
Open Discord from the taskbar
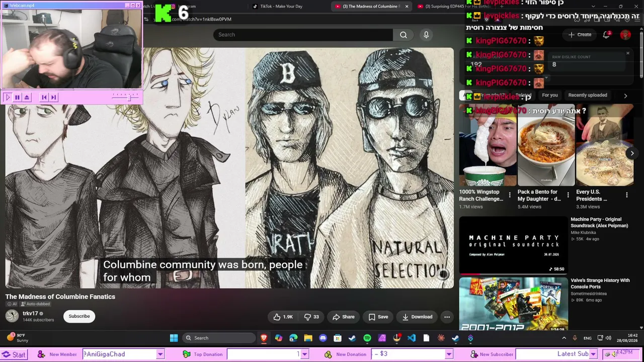(x=323, y=338)
